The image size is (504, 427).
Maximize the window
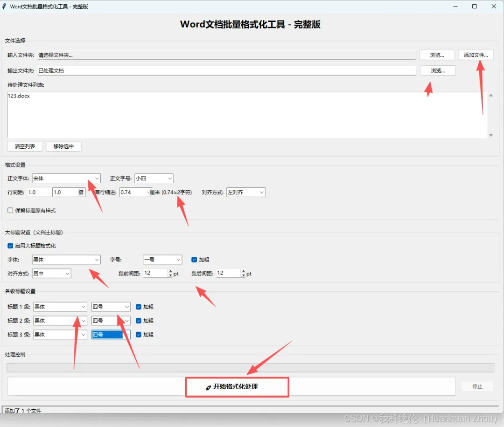pyautogui.click(x=475, y=7)
